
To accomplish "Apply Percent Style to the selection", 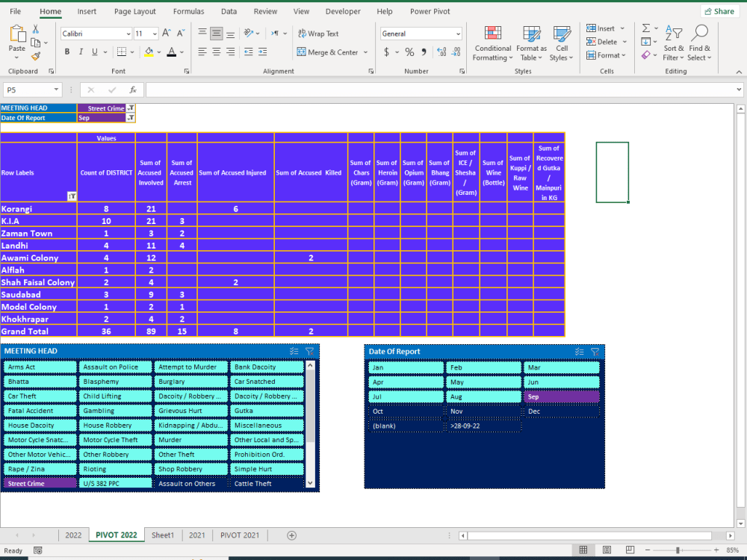I will pos(408,52).
